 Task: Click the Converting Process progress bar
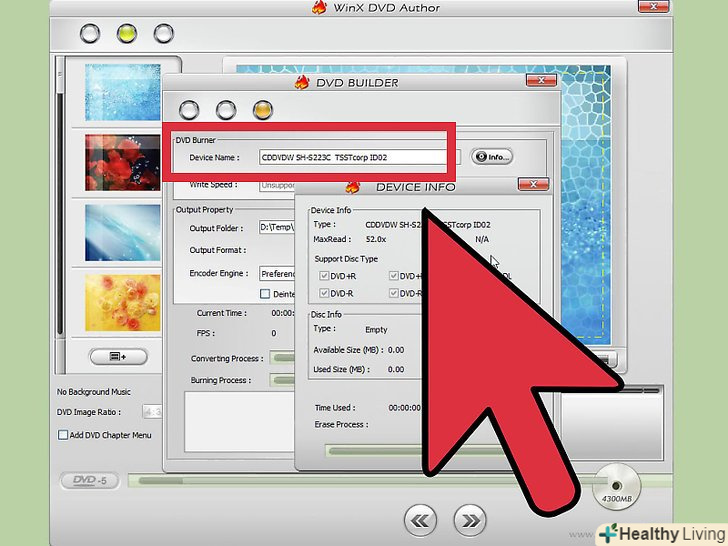(x=283, y=358)
